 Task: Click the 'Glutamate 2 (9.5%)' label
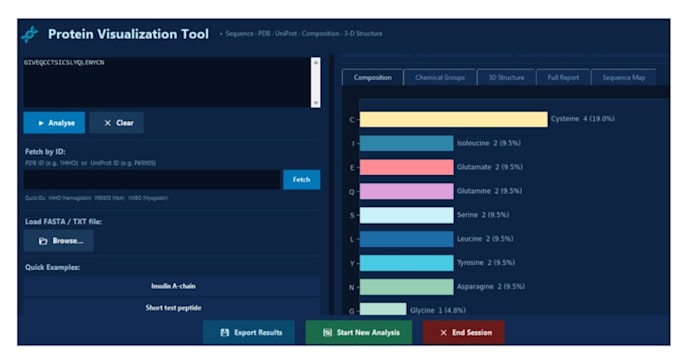(x=490, y=167)
